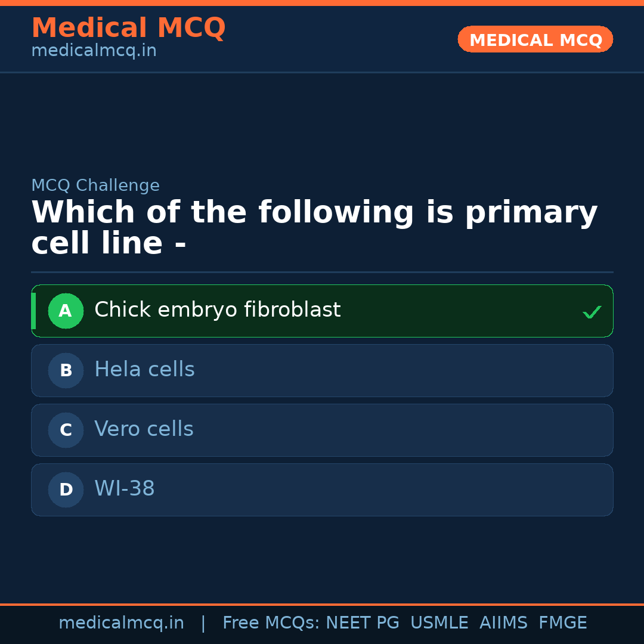The image size is (644, 644).
Task: Expand the MCQ Challenge section label
Action: pos(95,185)
